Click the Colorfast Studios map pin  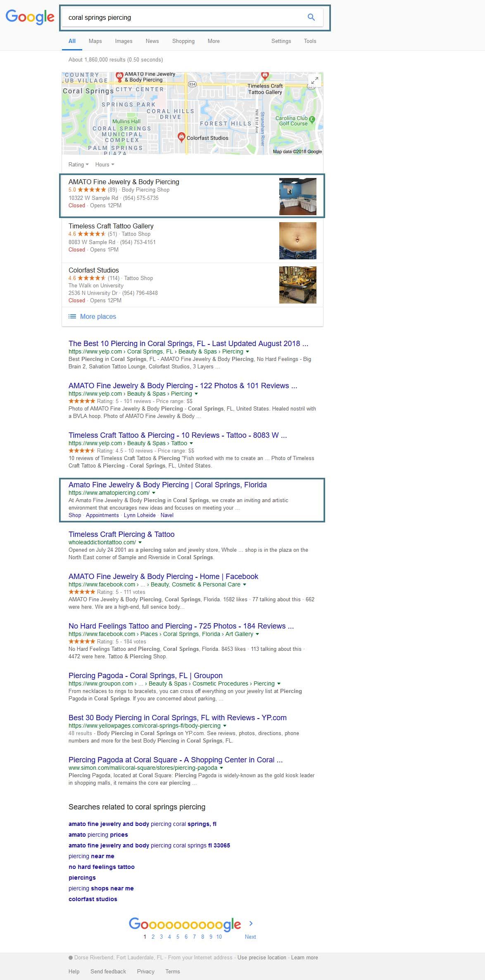pos(181,137)
